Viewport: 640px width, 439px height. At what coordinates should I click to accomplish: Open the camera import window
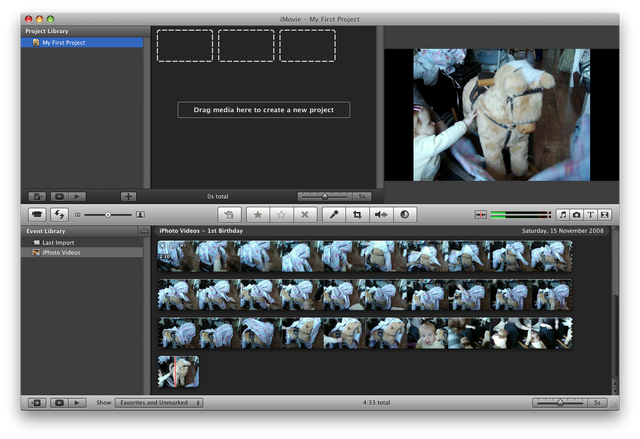[37, 215]
